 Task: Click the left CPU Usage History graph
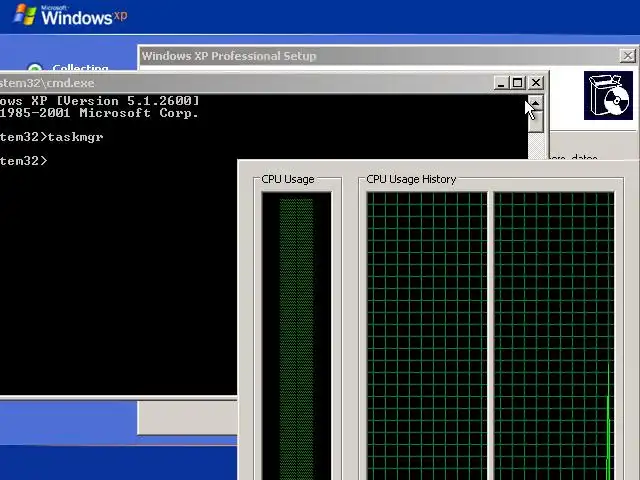427,336
